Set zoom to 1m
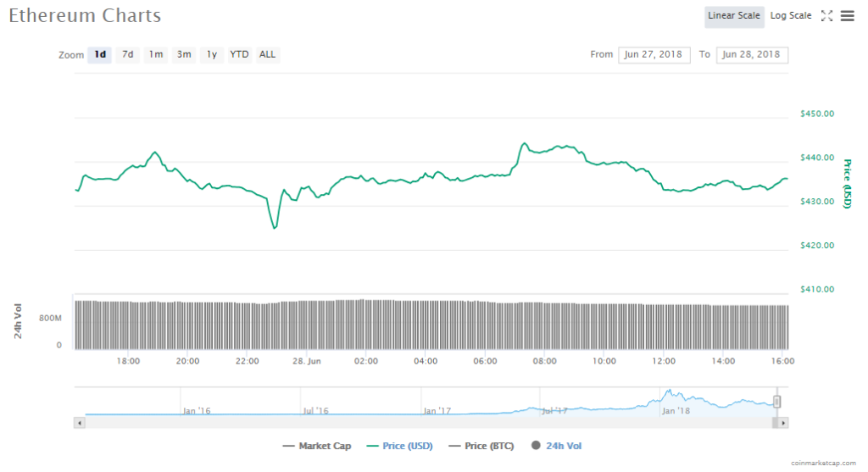 point(156,54)
